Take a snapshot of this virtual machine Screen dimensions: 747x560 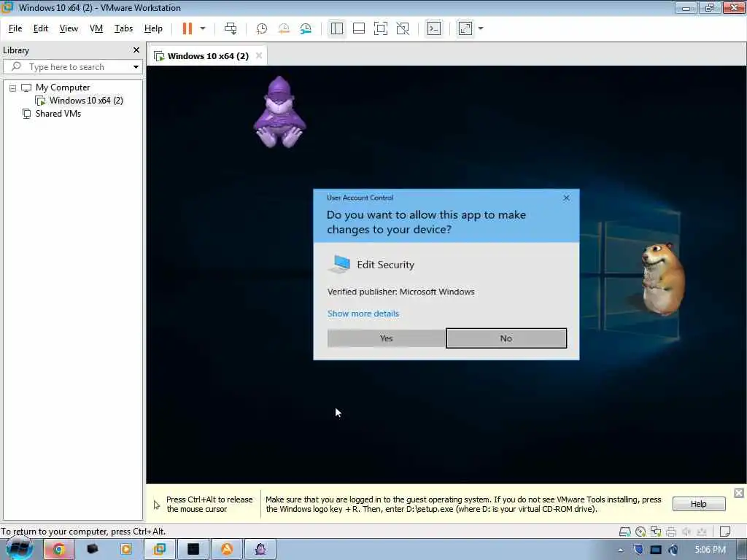click(x=262, y=28)
